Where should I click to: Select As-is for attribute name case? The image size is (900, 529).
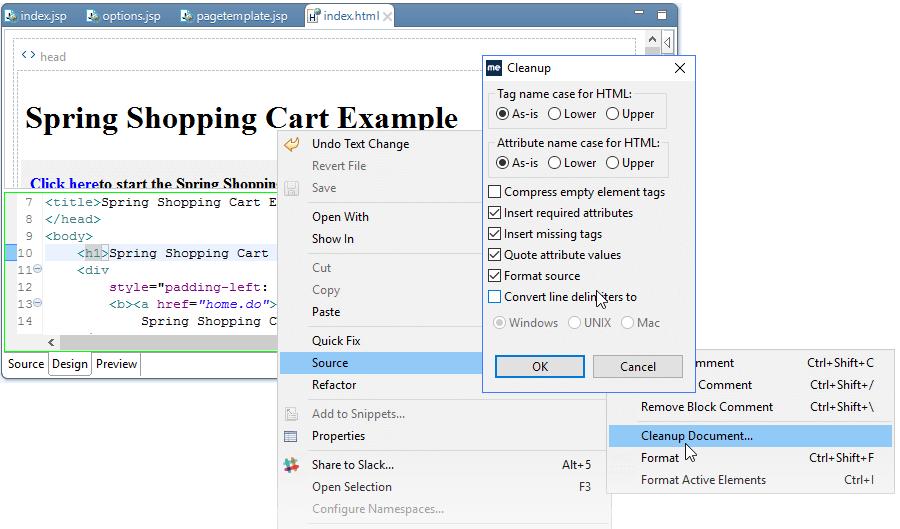(503, 163)
